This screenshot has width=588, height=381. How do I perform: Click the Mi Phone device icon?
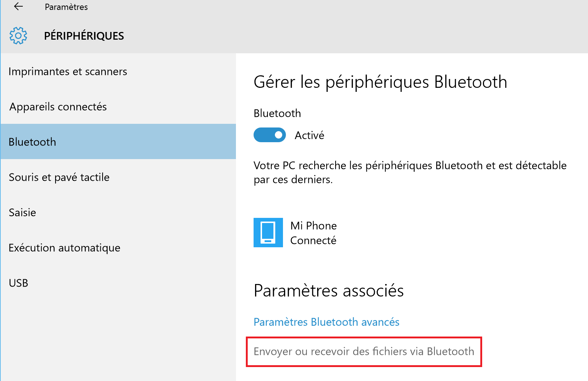[x=268, y=233]
